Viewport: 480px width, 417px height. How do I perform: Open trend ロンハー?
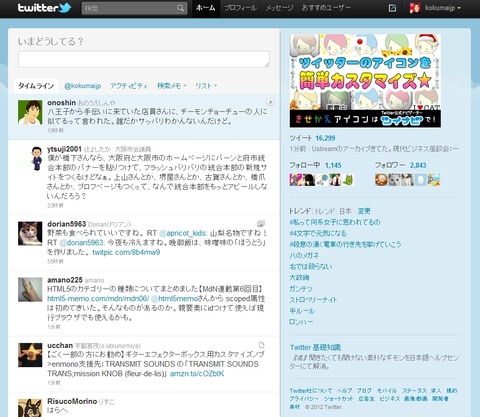coord(301,322)
